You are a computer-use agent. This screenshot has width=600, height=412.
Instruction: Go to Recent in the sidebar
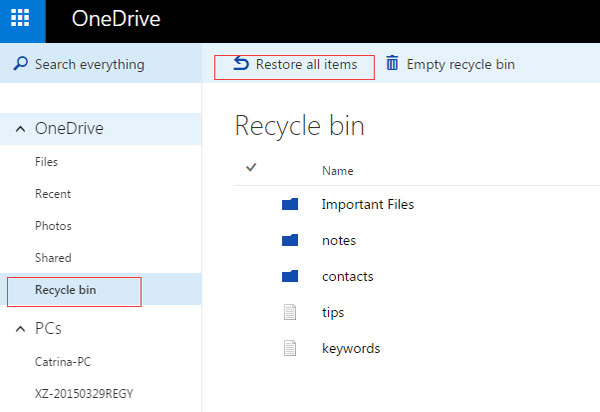click(52, 194)
